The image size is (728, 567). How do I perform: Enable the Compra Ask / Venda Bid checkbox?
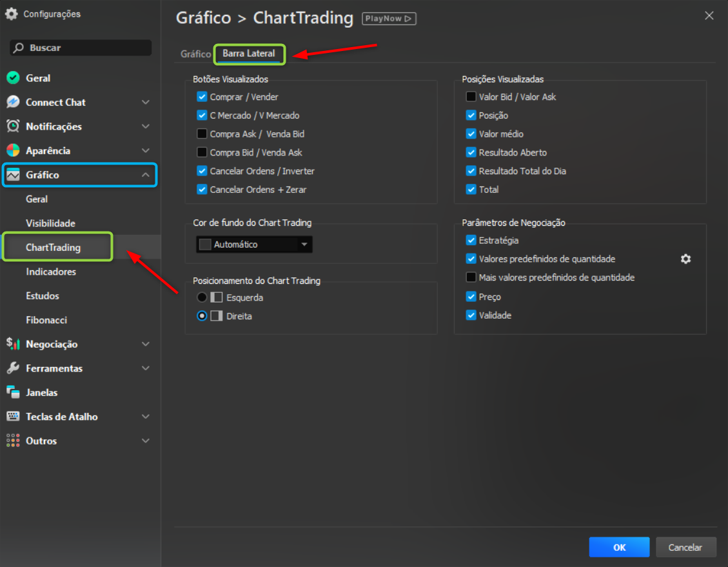coord(202,134)
